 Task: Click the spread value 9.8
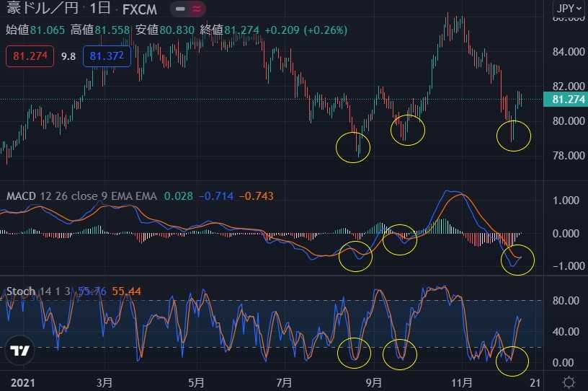pos(68,56)
